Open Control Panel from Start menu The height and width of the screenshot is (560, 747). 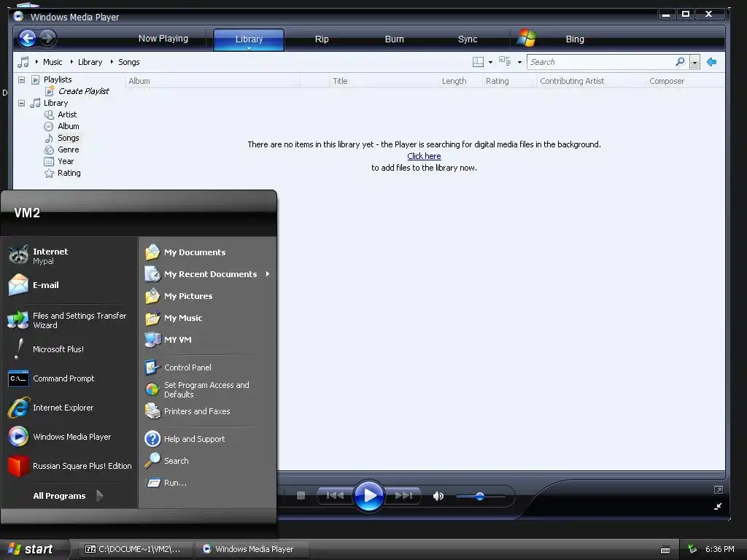click(207, 367)
